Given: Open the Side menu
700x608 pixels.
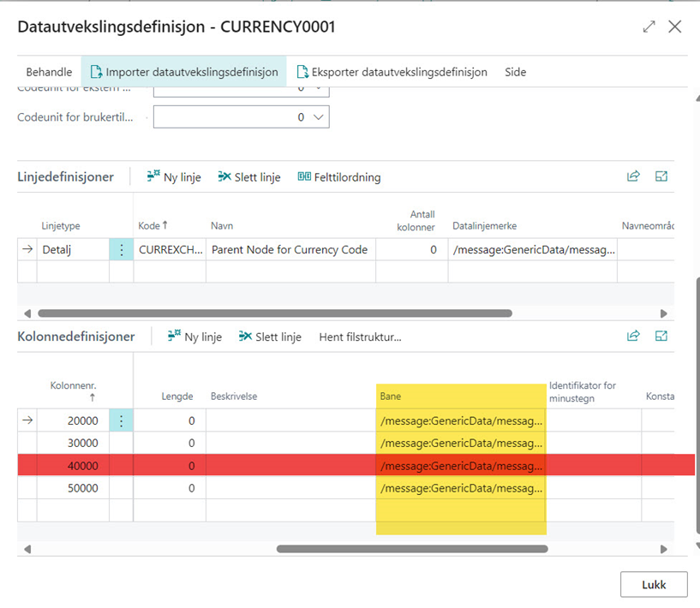Looking at the screenshot, I should click(x=515, y=72).
